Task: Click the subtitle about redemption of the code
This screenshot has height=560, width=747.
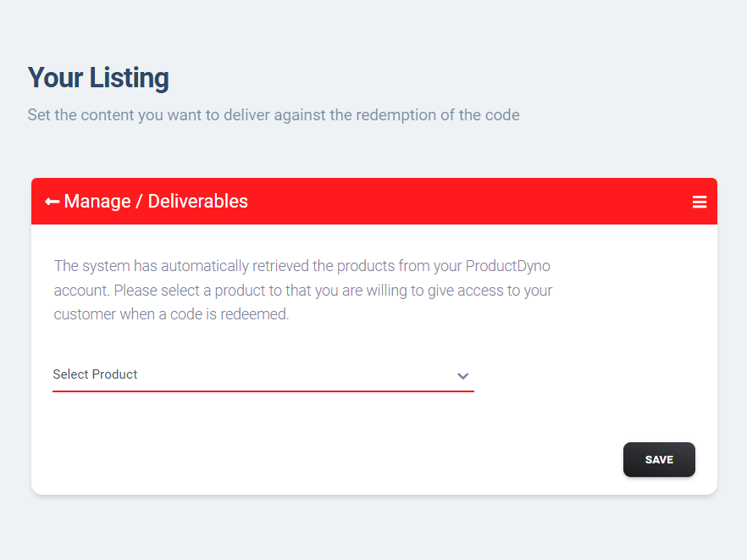Action: (x=274, y=115)
